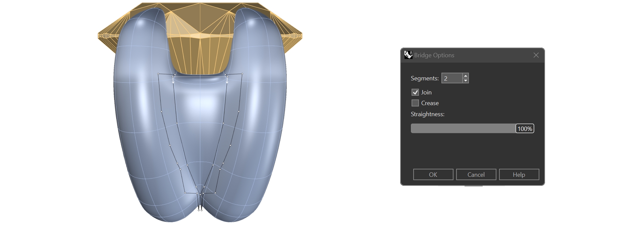Image resolution: width=644 pixels, height=225 pixels.
Task: Select top-right outer control point of bridge preview
Action: (242, 74)
